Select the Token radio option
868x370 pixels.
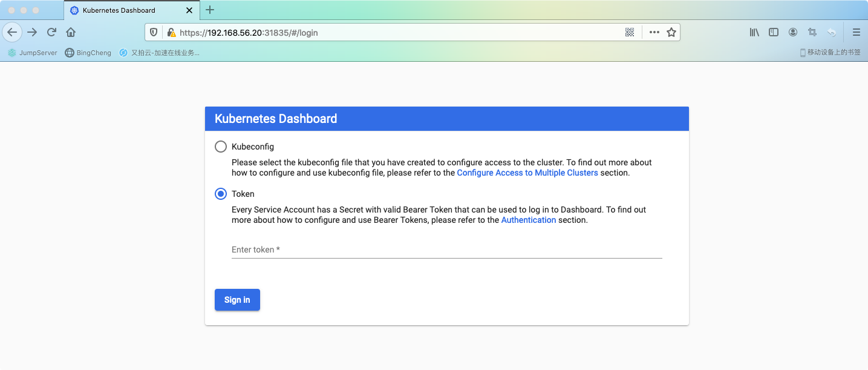(221, 194)
